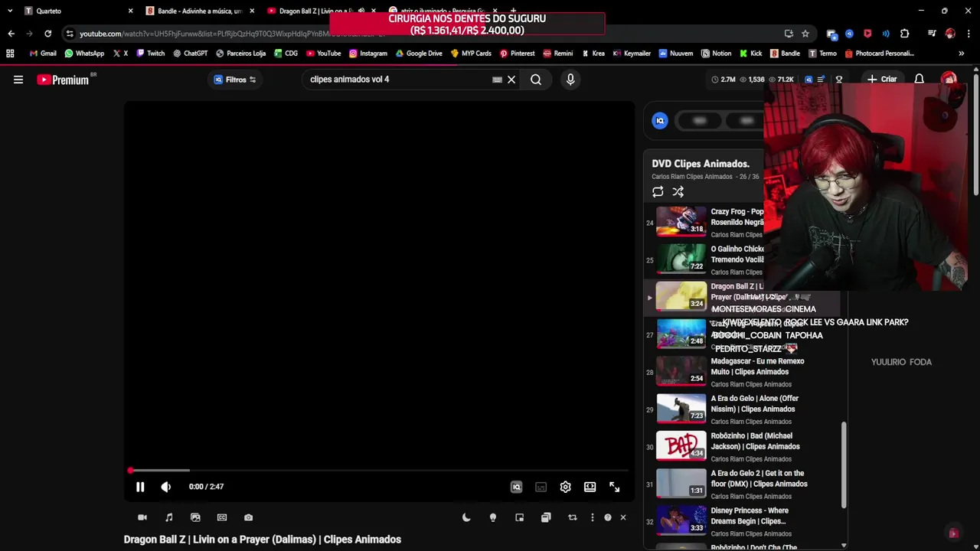Toggle playlist loop button
This screenshot has width=980, height=551.
(x=658, y=192)
